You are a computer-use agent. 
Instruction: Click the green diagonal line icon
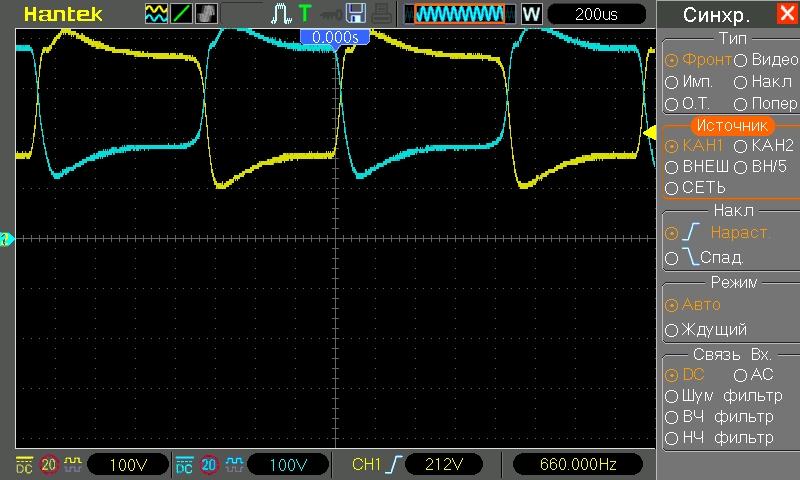coord(182,14)
